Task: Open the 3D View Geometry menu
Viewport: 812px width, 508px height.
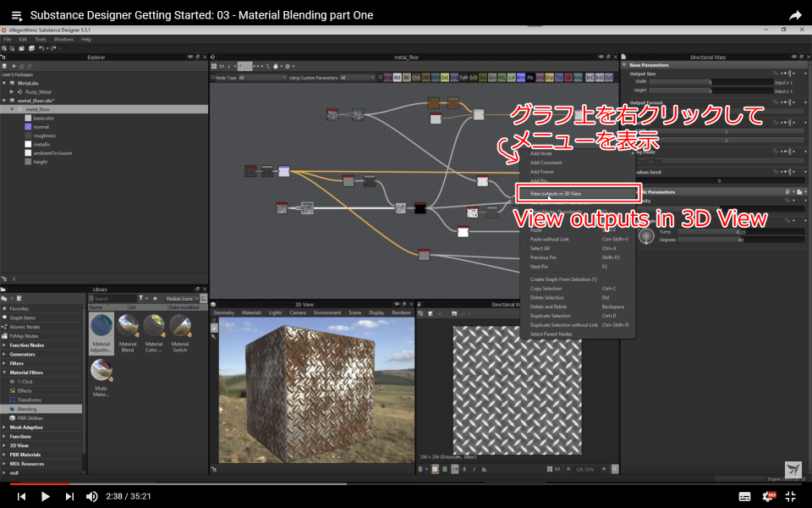Action: coord(224,313)
